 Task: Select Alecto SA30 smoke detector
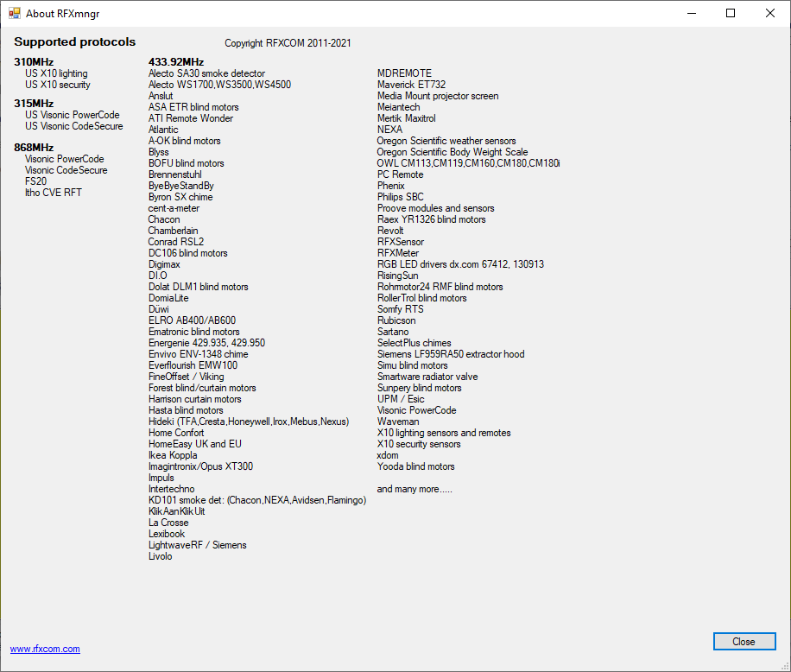click(207, 73)
